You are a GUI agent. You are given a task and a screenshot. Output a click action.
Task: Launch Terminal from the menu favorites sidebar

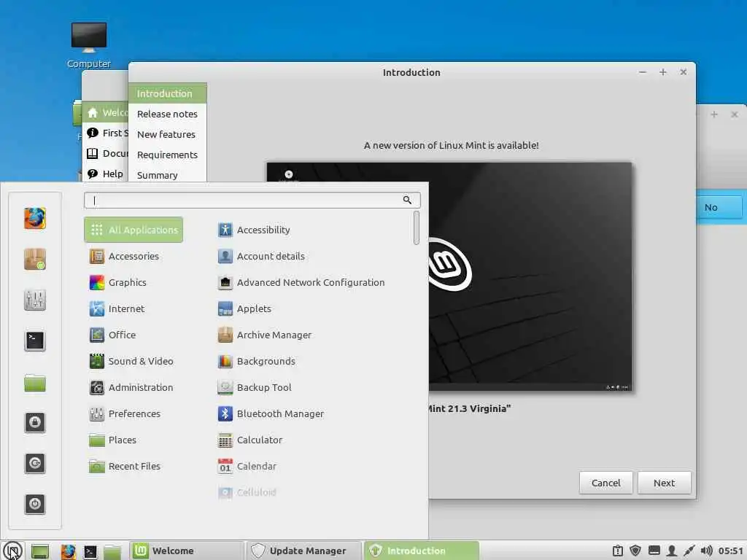click(x=35, y=341)
